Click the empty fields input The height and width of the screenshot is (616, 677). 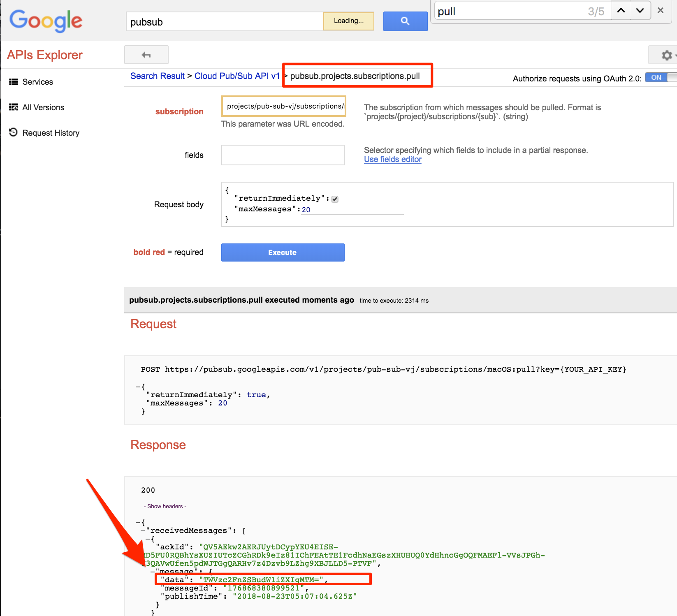pos(283,155)
